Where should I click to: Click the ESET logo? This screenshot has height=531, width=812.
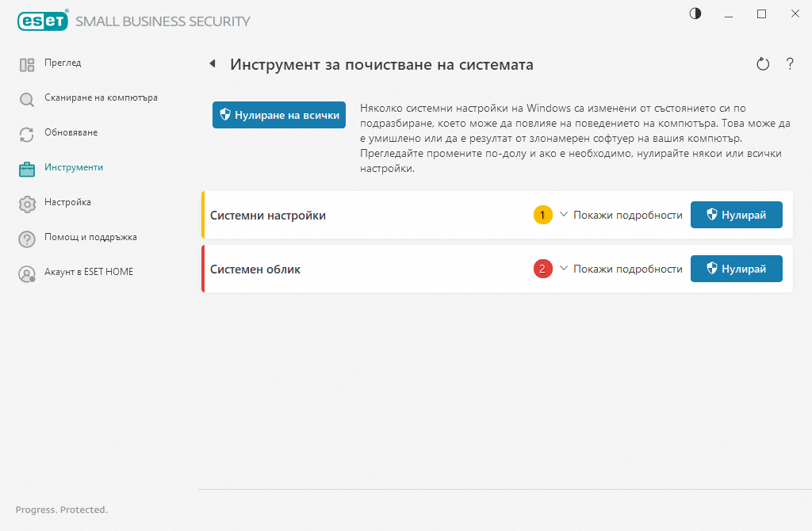pyautogui.click(x=42, y=21)
